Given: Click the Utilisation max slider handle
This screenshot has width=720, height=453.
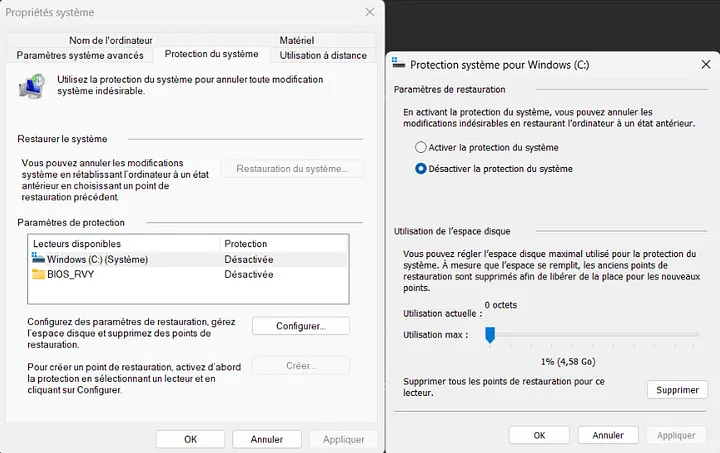Looking at the screenshot, I should click(x=490, y=335).
